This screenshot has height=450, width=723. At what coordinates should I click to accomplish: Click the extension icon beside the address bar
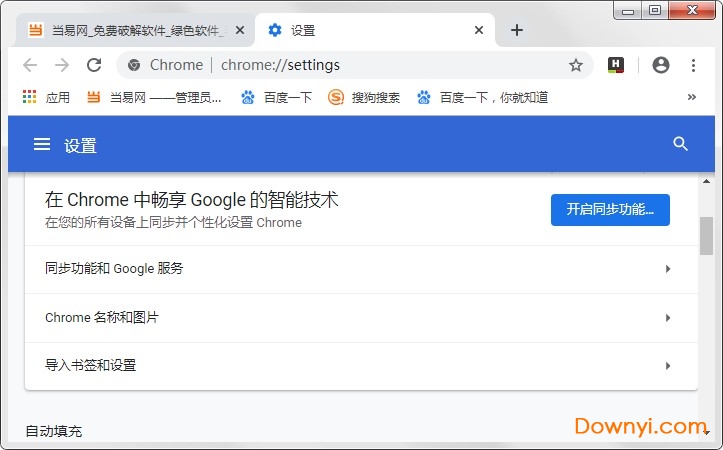point(616,65)
